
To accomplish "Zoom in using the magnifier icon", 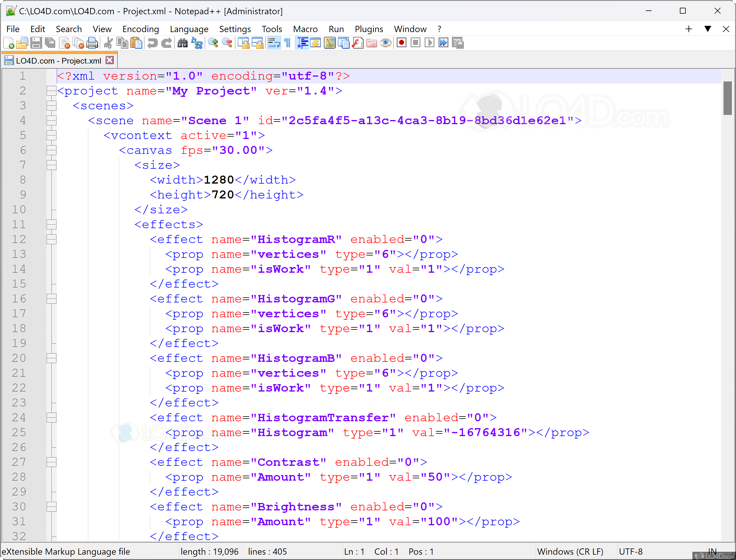I will 214,43.
